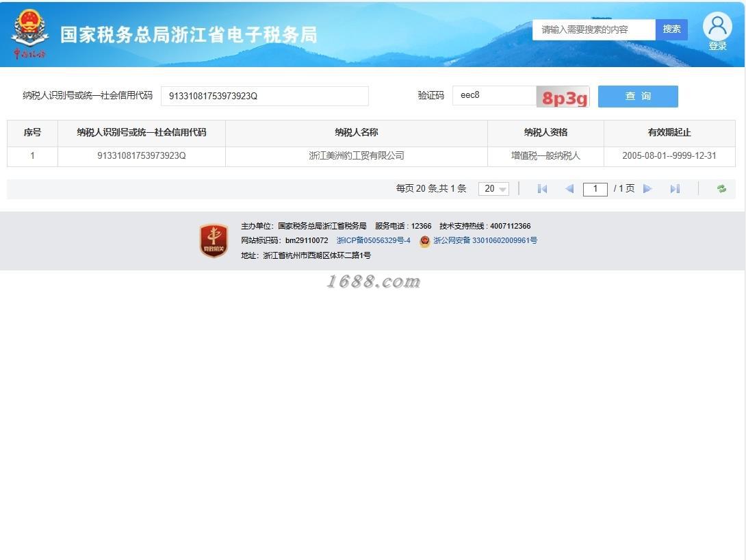Select table cell 浙江美洲豹工贸有限公司
The height and width of the screenshot is (560, 746).
pos(357,156)
